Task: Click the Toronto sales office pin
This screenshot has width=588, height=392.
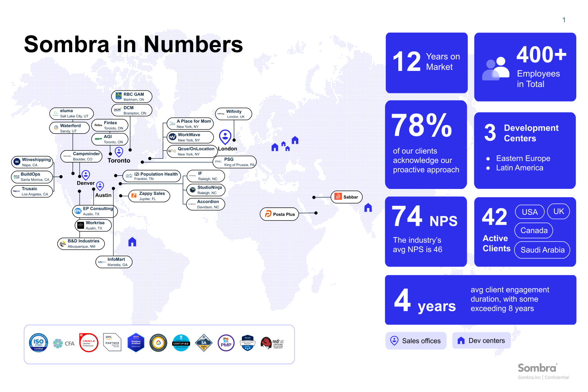Action: [x=119, y=152]
